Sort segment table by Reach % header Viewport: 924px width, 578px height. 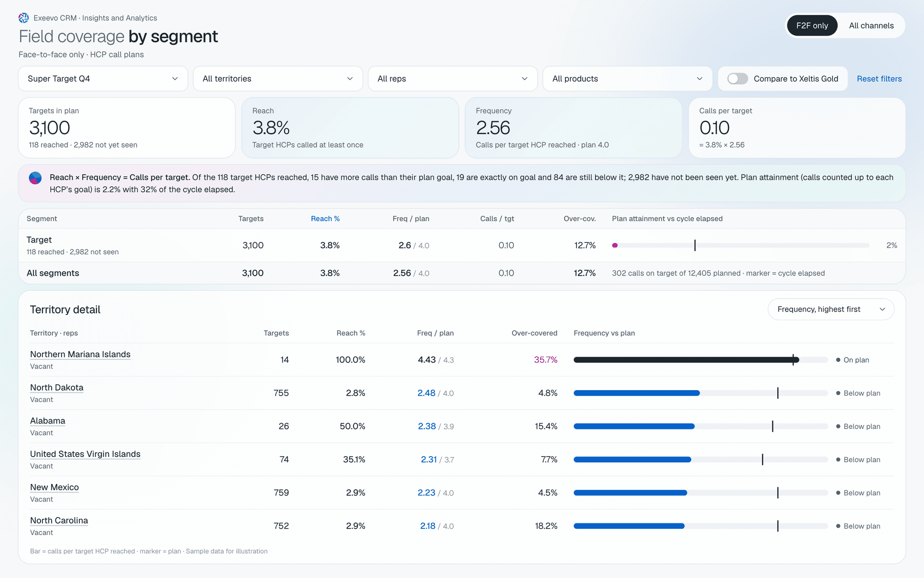(x=325, y=219)
